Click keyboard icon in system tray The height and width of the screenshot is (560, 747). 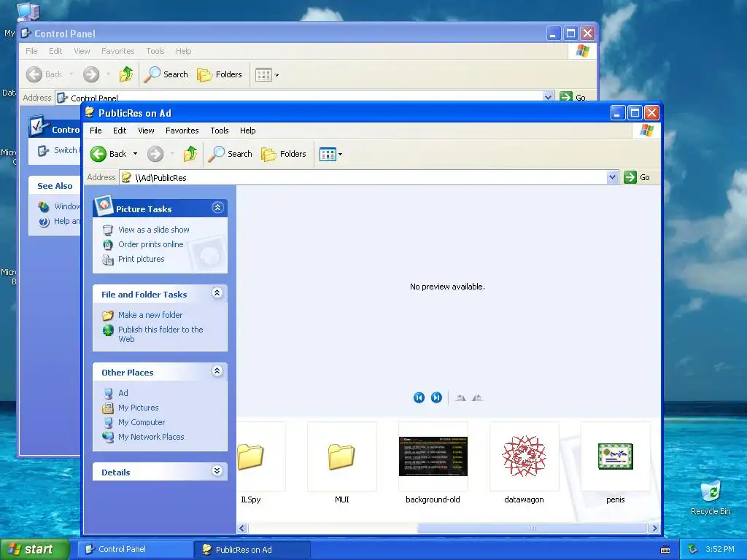point(665,550)
